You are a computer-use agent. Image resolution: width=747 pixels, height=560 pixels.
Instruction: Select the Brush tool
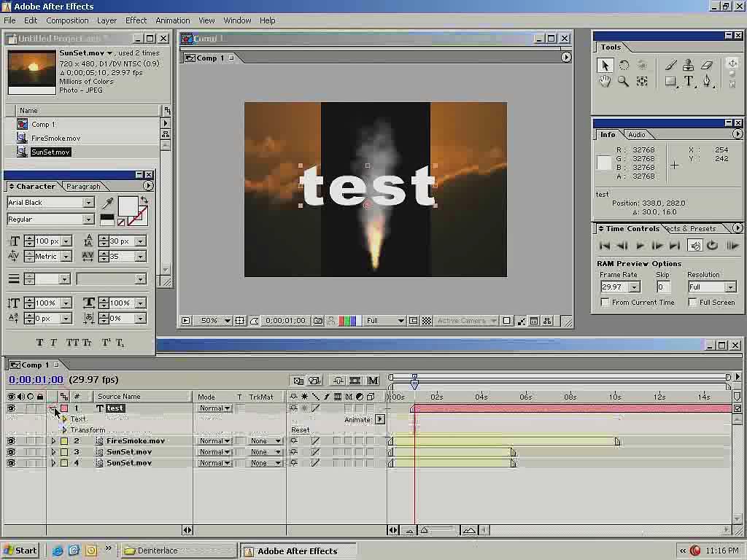670,65
